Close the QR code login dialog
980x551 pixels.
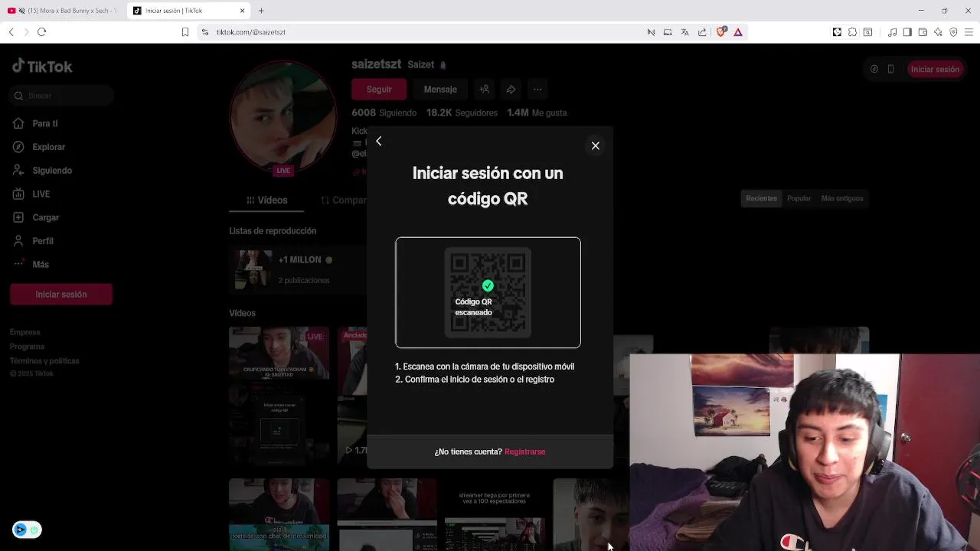tap(595, 145)
